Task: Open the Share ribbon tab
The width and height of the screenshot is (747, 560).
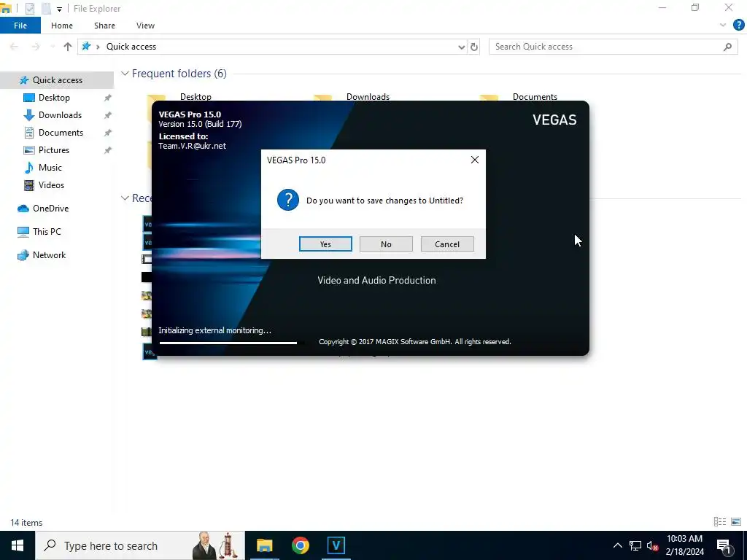Action: tap(104, 26)
